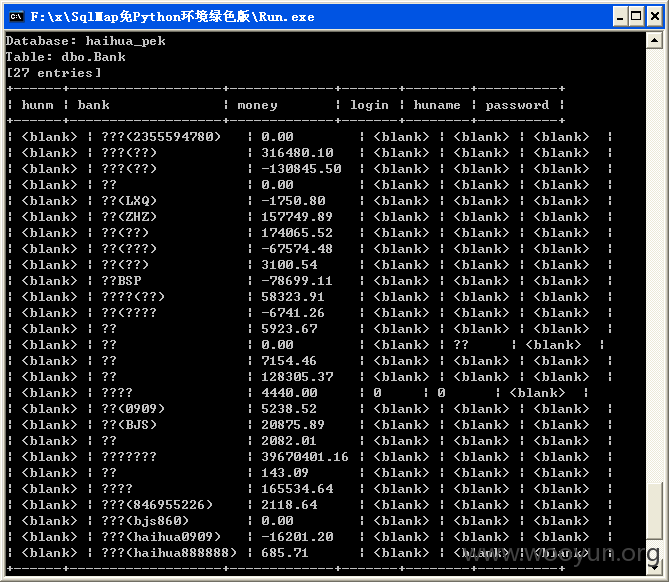Click bank value '???(haihua888888)'
Viewport: 669px width, 582px height.
coord(169,553)
